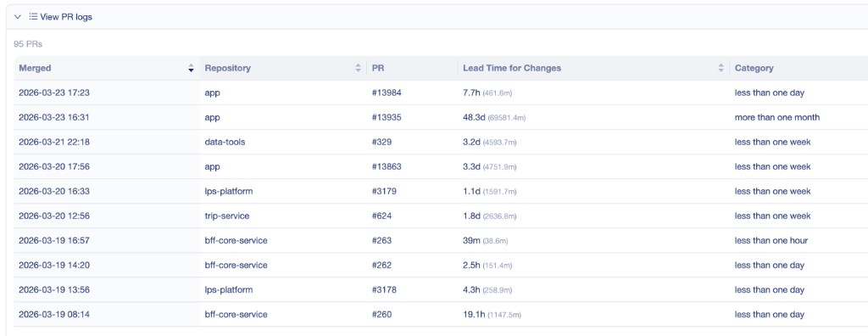Viewport: 868px width, 336px height.
Task: Click the PR column header
Action: pos(377,68)
